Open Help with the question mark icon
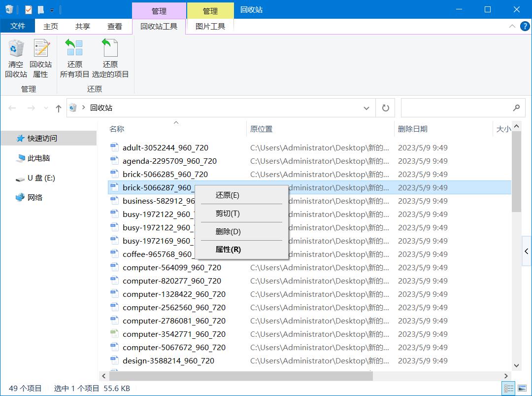The image size is (532, 396). tap(525, 26)
